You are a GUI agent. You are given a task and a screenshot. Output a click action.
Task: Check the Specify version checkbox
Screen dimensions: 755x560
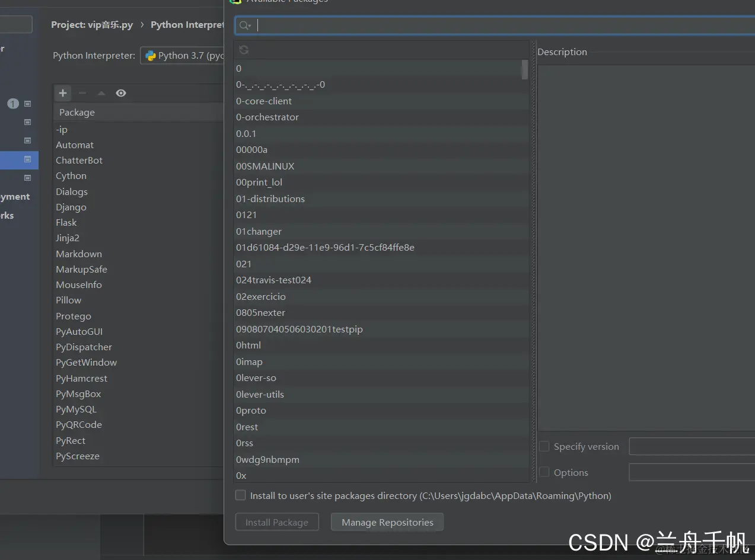pos(544,447)
